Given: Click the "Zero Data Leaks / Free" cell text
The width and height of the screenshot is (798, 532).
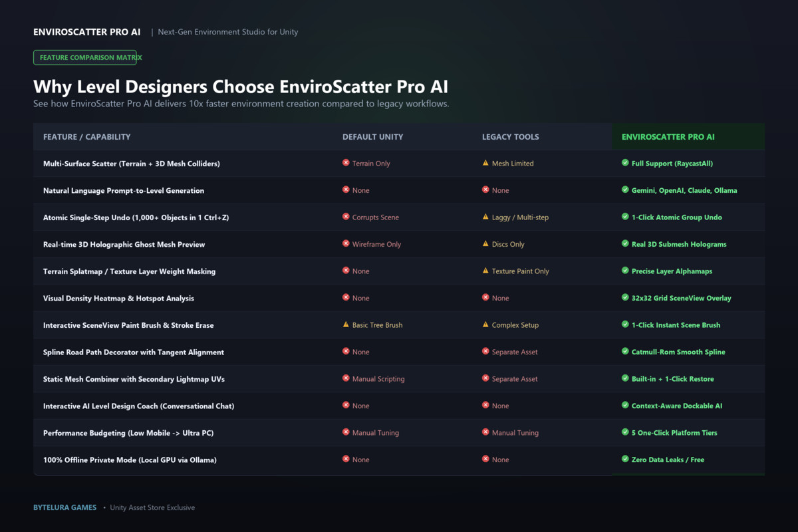Looking at the screenshot, I should [668, 460].
